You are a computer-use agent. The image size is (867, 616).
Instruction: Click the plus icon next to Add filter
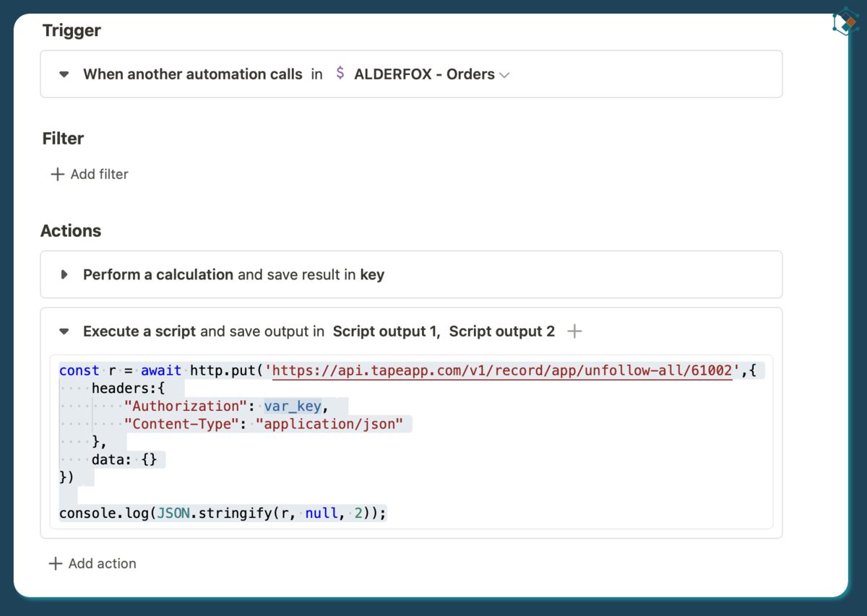(x=57, y=174)
